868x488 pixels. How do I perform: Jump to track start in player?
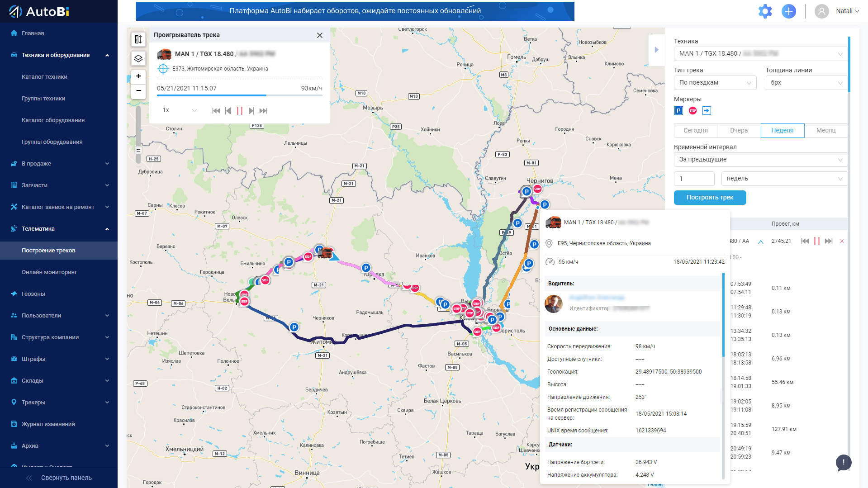coord(216,111)
